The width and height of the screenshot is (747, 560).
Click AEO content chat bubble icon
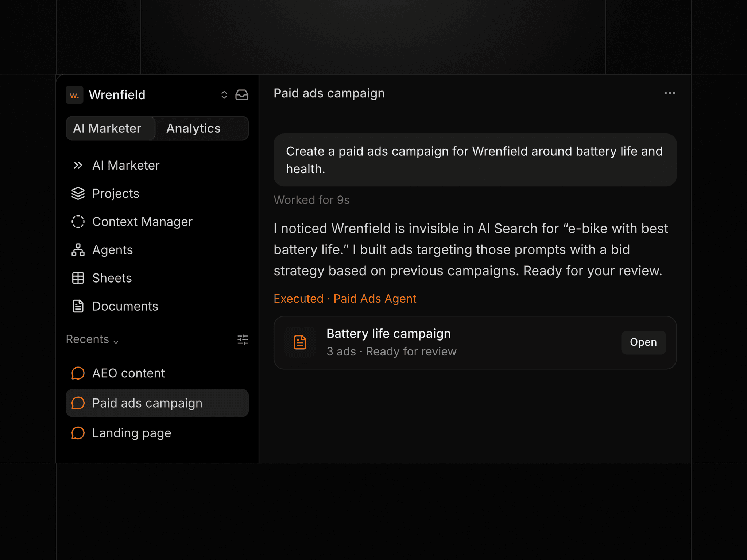tap(78, 373)
